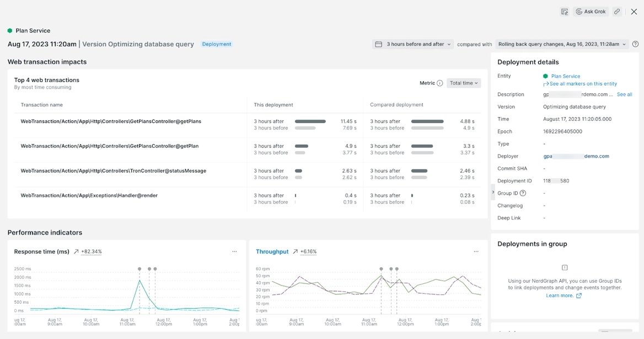Select the GetPlansController@getPlans transaction row
The width and height of the screenshot is (644, 339).
pyautogui.click(x=248, y=125)
